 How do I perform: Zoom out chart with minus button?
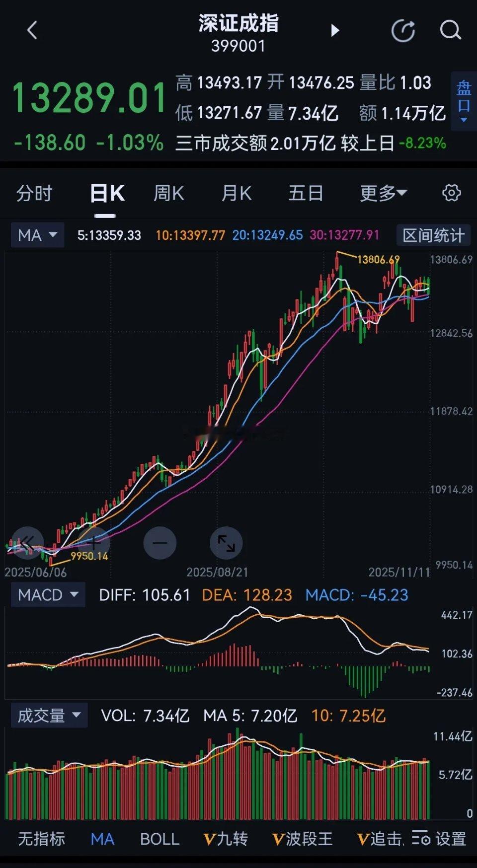tap(160, 543)
